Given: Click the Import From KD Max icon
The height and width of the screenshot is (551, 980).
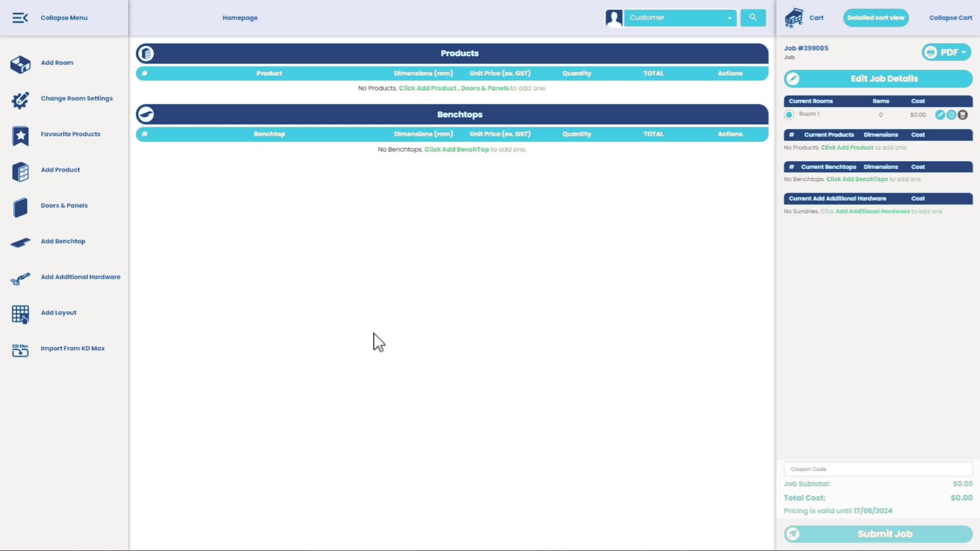Looking at the screenshot, I should [20, 350].
